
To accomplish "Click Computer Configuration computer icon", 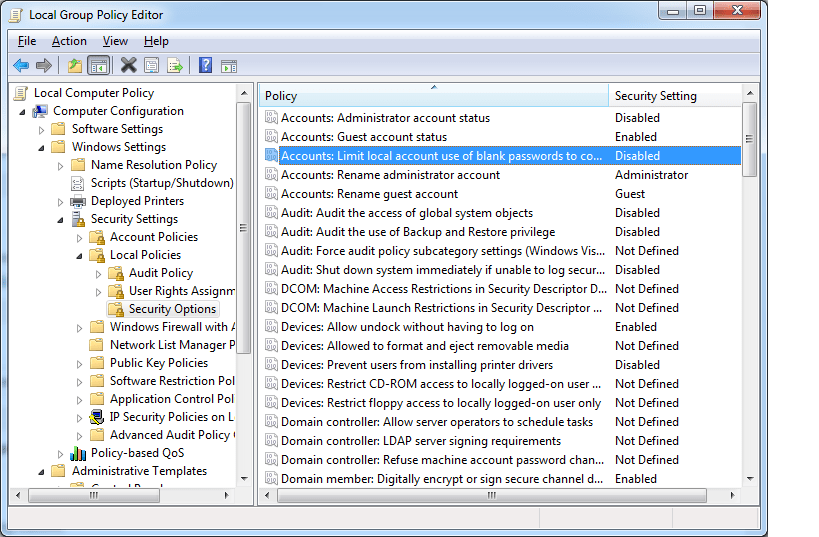I will click(x=40, y=111).
